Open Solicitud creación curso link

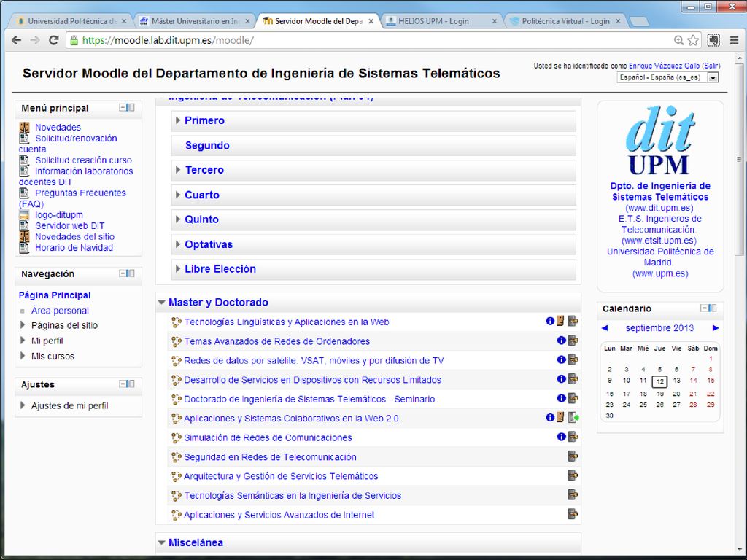click(83, 160)
